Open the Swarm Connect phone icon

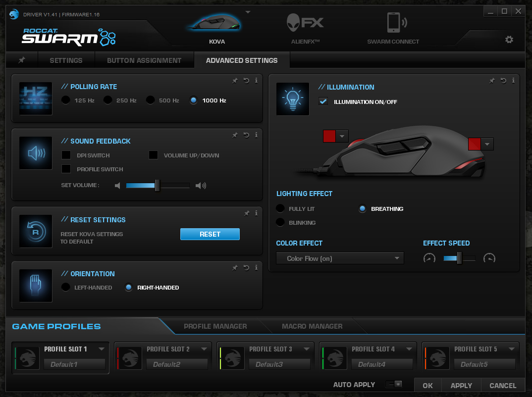396,23
